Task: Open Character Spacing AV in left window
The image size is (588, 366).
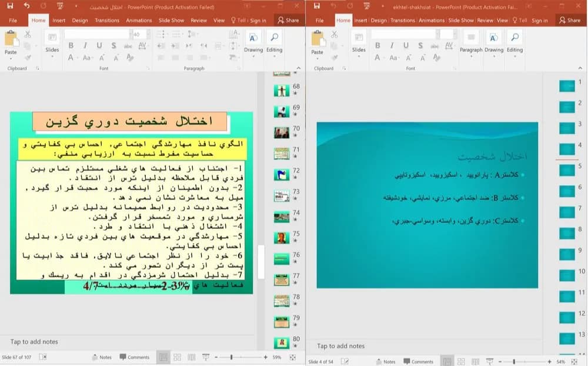Action: point(142,46)
